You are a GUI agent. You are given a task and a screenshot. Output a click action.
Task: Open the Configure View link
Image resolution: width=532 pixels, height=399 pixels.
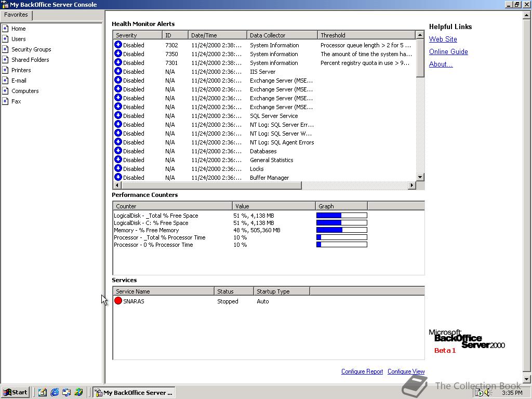406,371
